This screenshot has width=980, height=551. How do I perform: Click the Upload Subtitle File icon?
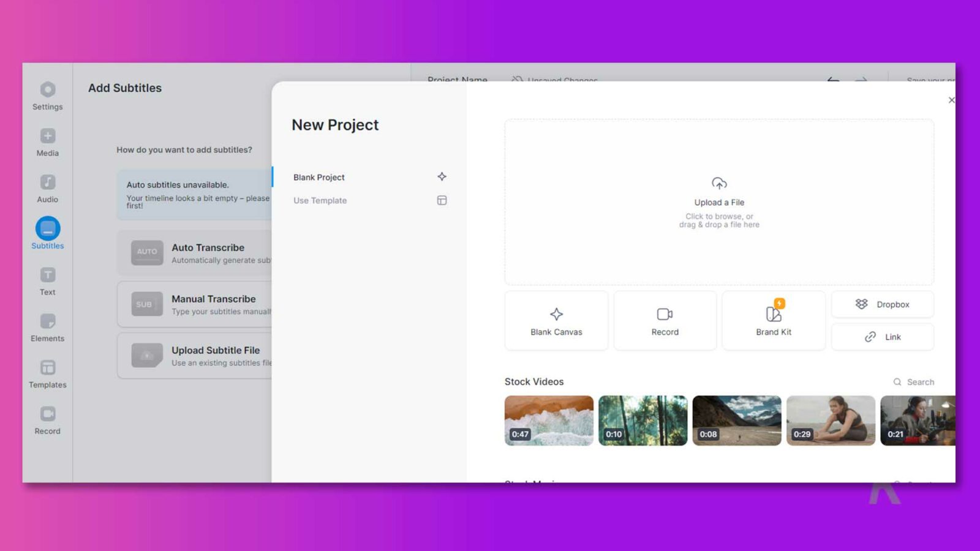147,355
